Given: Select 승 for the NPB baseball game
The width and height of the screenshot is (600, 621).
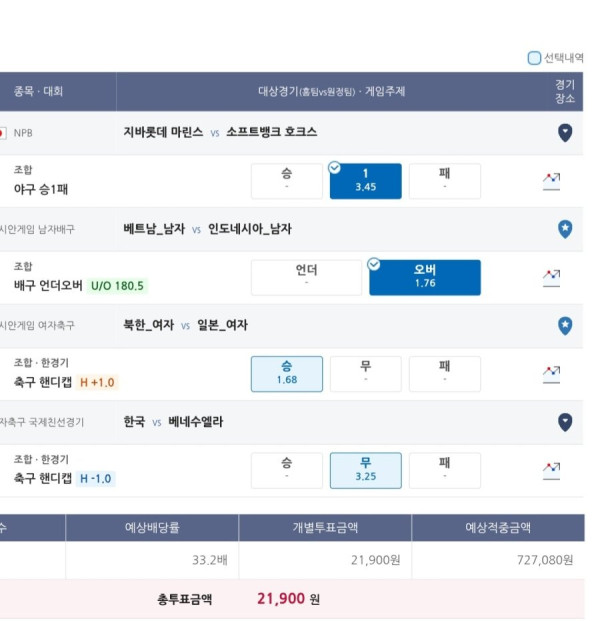Looking at the screenshot, I should pyautogui.click(x=287, y=181).
